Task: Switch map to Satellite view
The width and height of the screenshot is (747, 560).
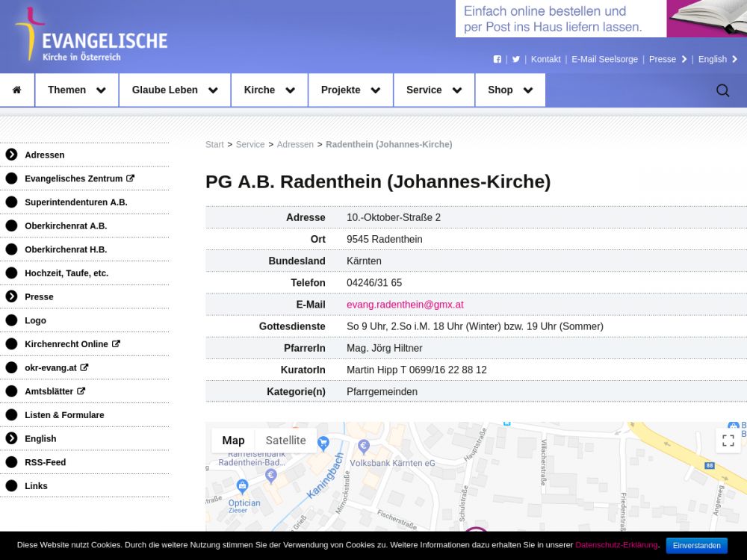Action: pyautogui.click(x=285, y=441)
